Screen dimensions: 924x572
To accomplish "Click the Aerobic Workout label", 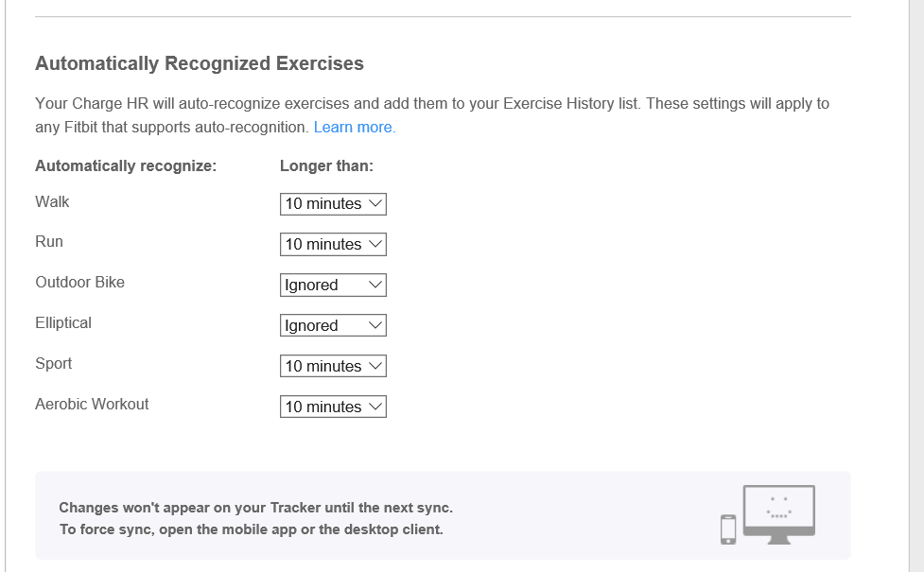I will (x=92, y=404).
